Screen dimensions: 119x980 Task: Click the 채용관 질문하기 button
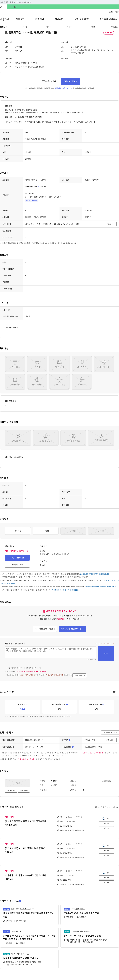(79, 675)
